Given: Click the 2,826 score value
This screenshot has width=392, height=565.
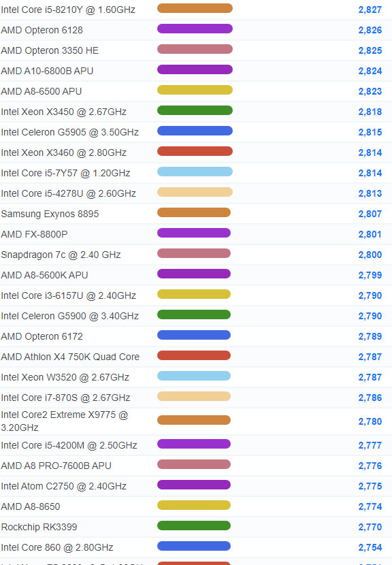Looking at the screenshot, I should pos(370,30).
